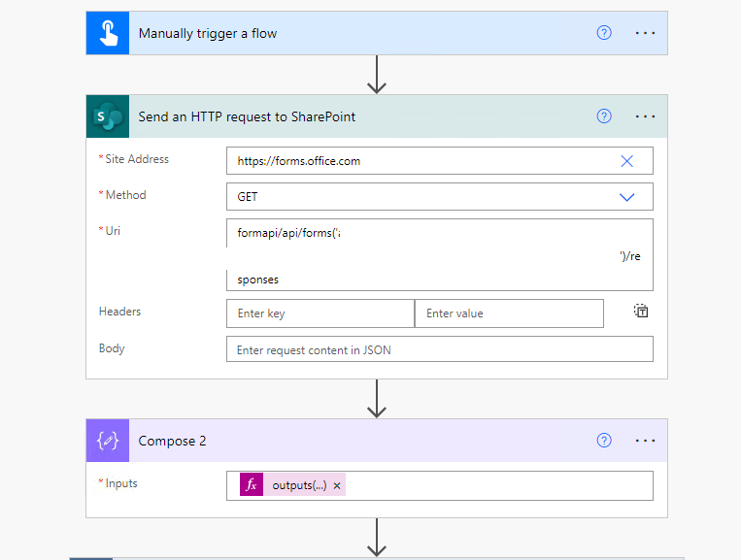Open help for SharePoint HTTP request action

tap(604, 116)
